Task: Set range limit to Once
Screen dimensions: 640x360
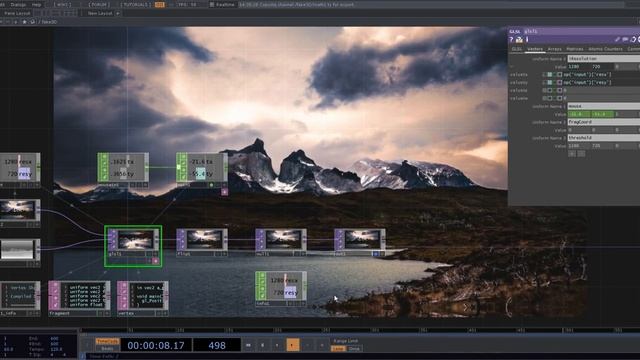Action: (354, 349)
